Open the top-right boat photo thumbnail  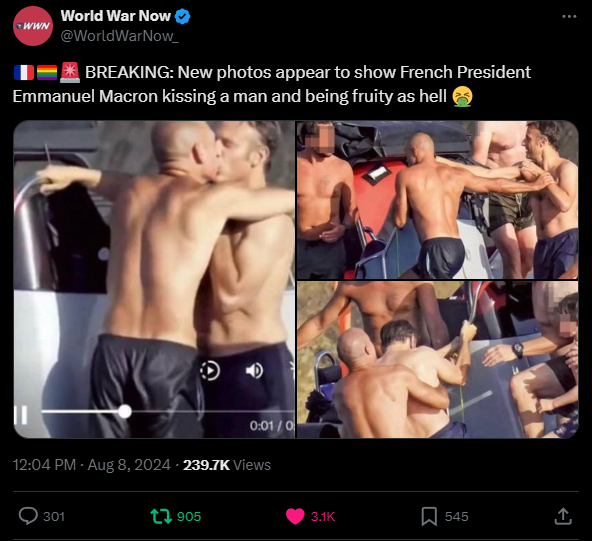(438, 200)
